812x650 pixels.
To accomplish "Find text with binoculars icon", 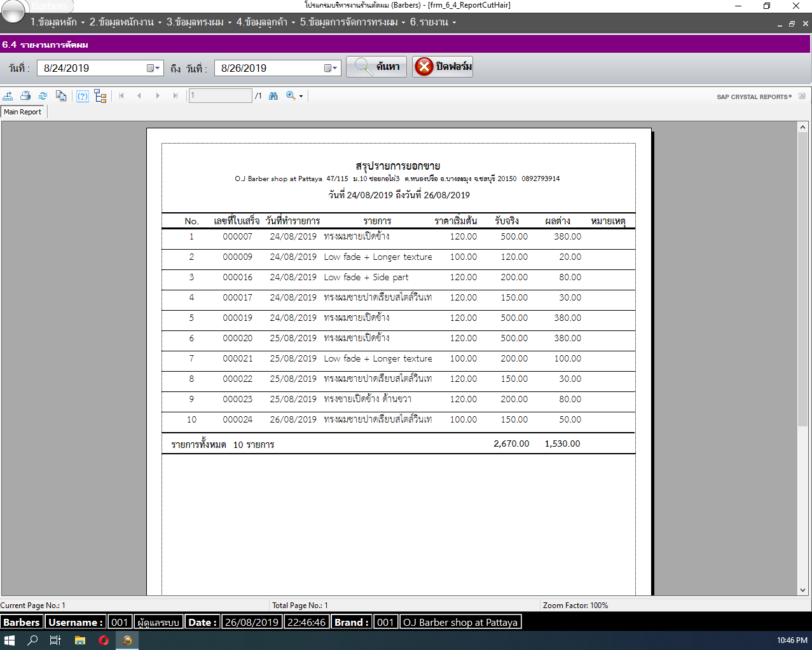I will click(273, 96).
